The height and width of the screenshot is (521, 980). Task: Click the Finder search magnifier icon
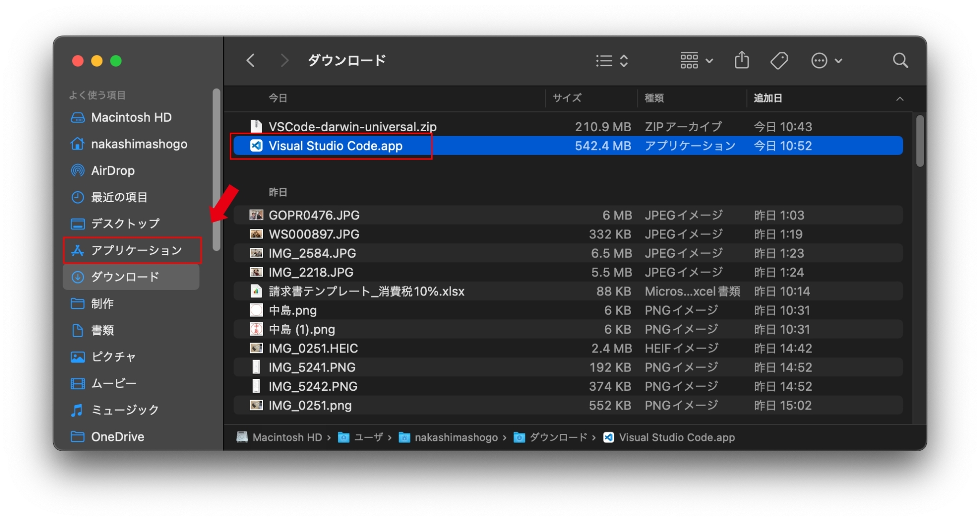(x=900, y=61)
